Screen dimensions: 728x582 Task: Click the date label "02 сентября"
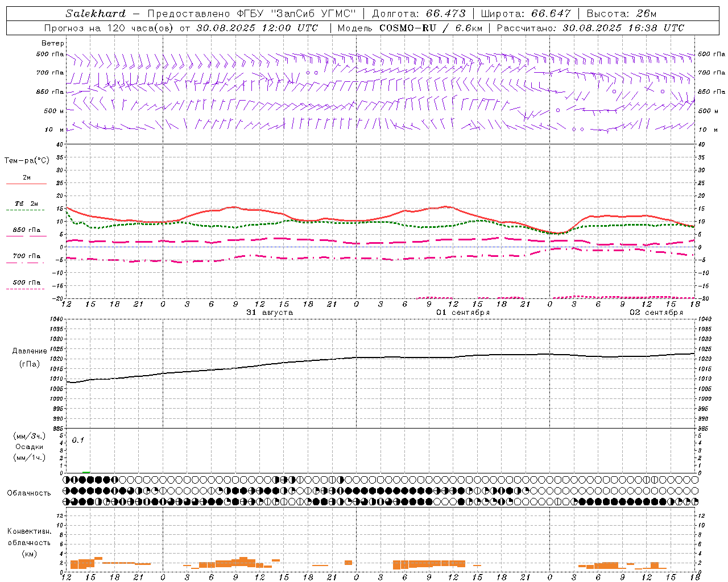(656, 313)
